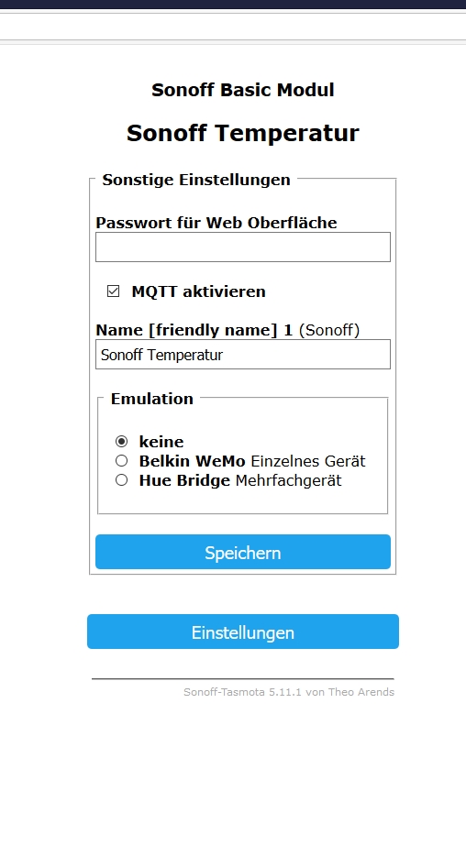The image size is (466, 868).
Task: Click the browser bar above the page
Action: pyautogui.click(x=233, y=27)
